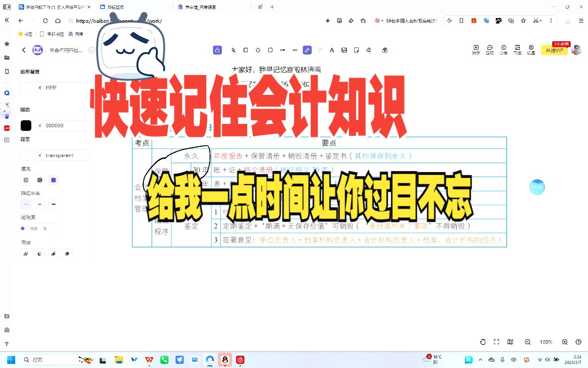Viewport: 588px width, 368px height.
Task: Select the eraser tool
Action: (x=369, y=50)
